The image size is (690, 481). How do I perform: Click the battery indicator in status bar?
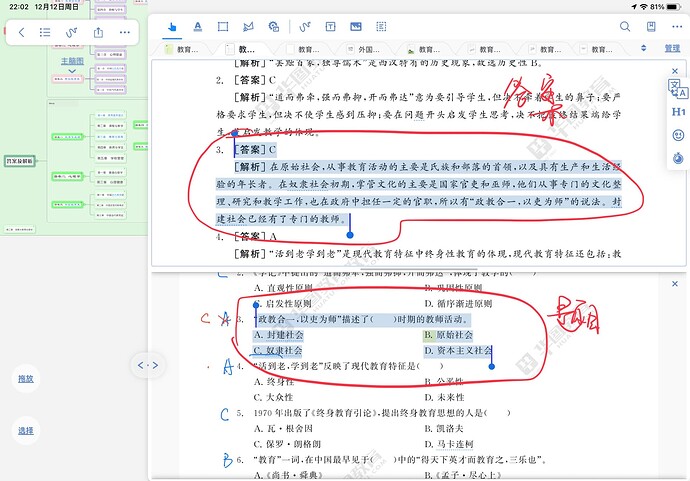pyautogui.click(x=674, y=7)
